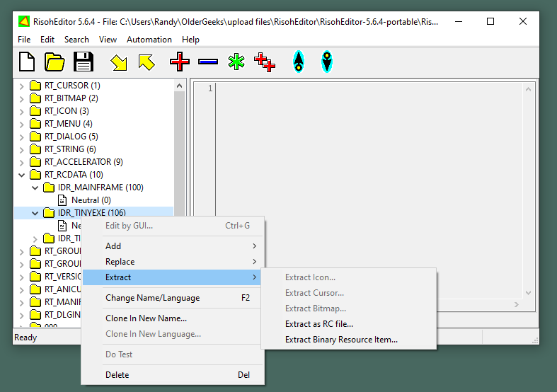
Task: Close the RisohEditor window
Action: 523,22
